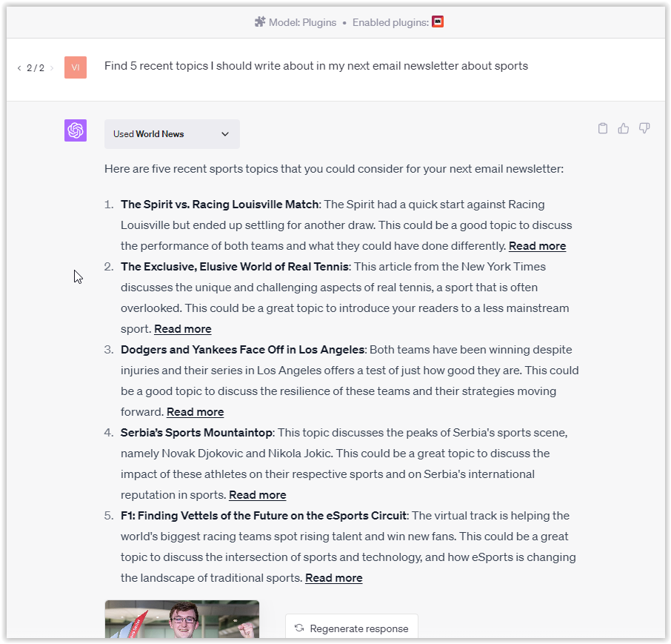Give the response a thumbs down

644,128
